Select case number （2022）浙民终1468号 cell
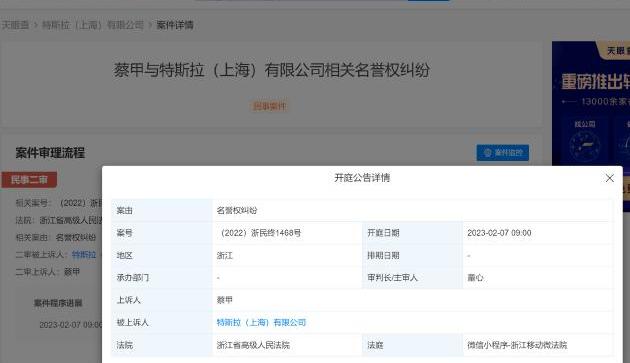This screenshot has height=363, width=630. [288, 233]
